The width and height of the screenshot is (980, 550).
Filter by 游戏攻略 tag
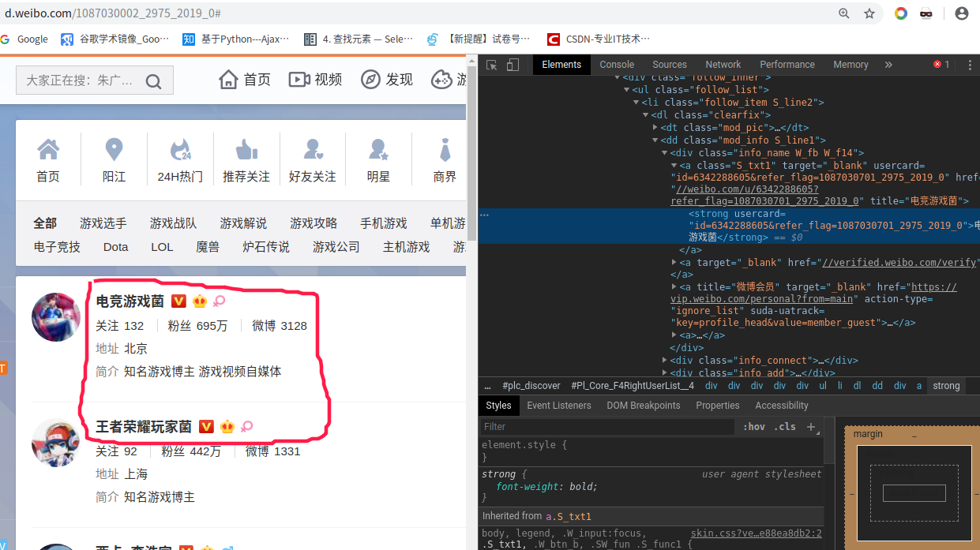[314, 223]
